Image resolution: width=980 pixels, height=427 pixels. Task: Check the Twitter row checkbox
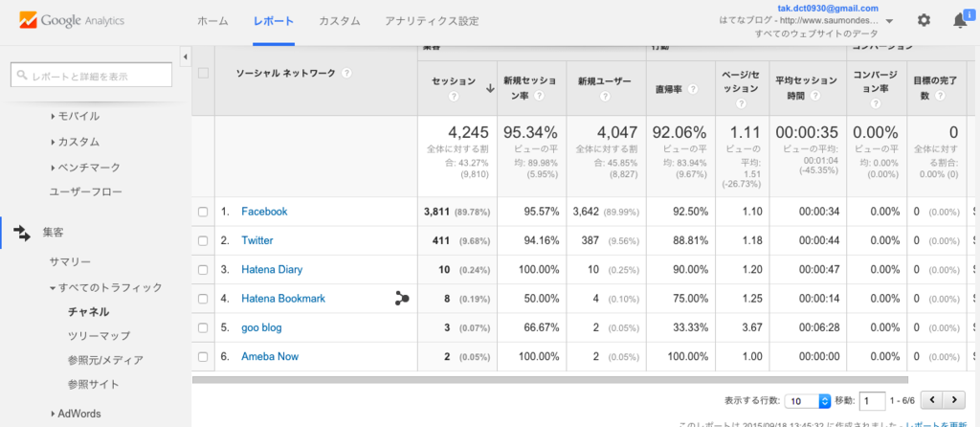pos(203,240)
